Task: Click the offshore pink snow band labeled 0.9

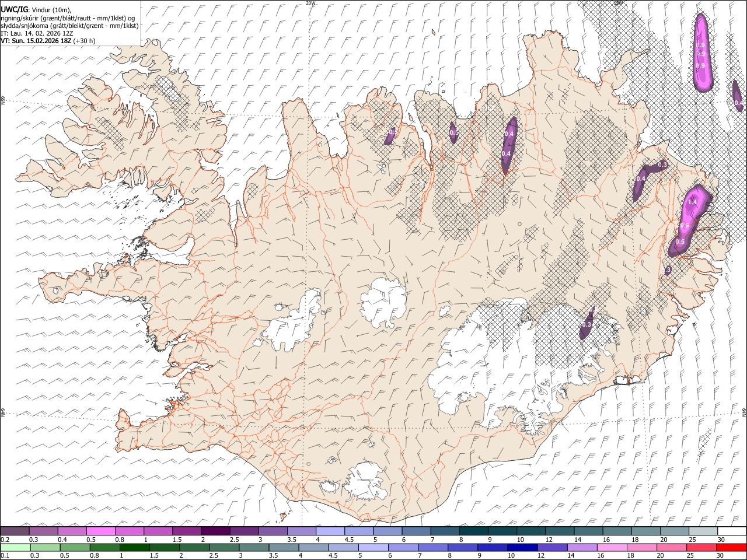Action: pyautogui.click(x=701, y=52)
